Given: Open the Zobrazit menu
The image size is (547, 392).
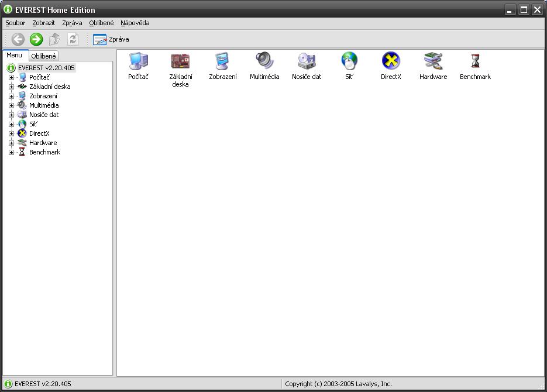Looking at the screenshot, I should click(44, 23).
